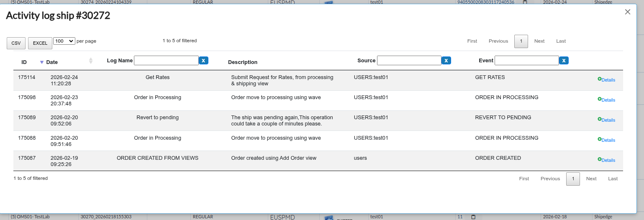Screen dimensions: 644x220
Task: Click the date 2026-02-24 11:20:28
Action: coord(64,80)
